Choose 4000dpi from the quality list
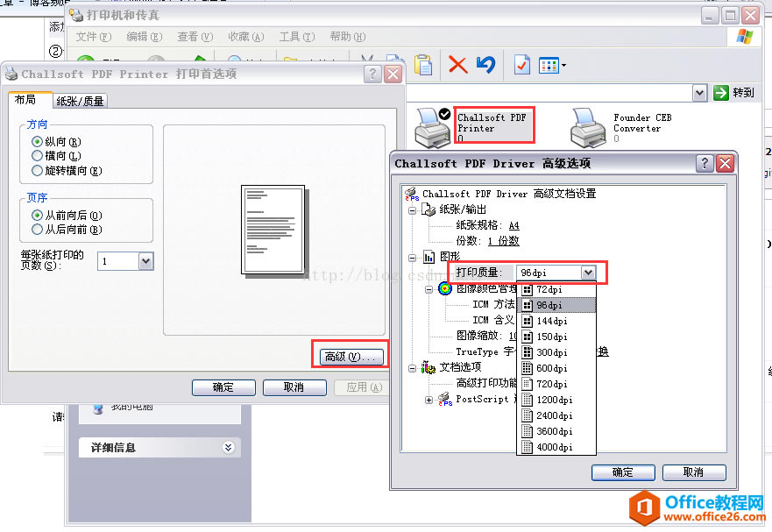Image resolution: width=772 pixels, height=532 pixels. click(556, 447)
